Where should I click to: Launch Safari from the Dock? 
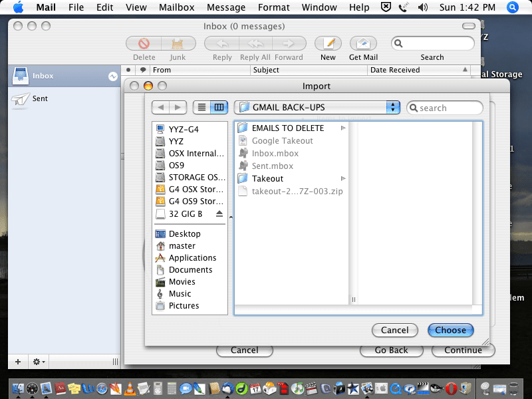coord(102,388)
